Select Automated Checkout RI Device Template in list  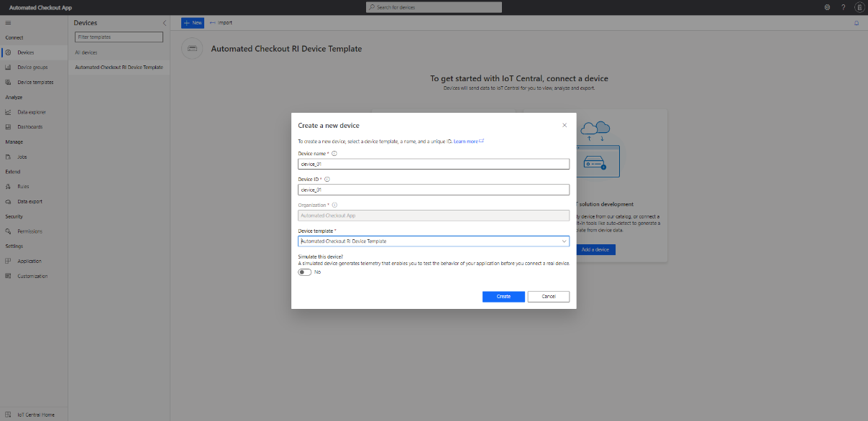(119, 68)
